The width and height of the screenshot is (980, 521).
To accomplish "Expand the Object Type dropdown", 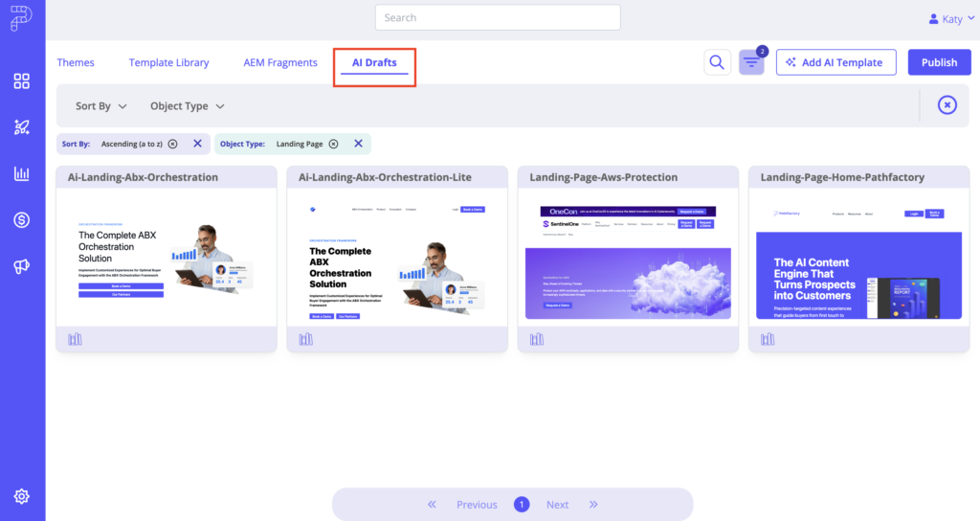I will (x=188, y=106).
